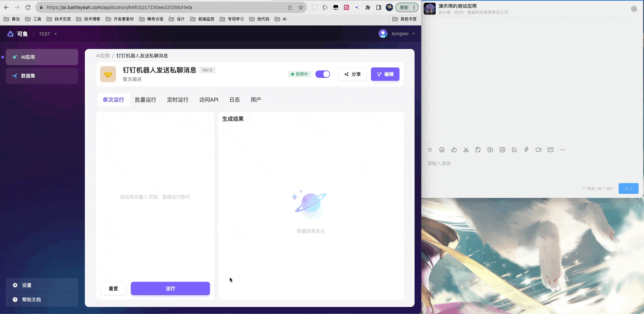Image resolution: width=644 pixels, height=314 pixels.
Task: Click the three-line menu icon in chat
Action: coord(430,150)
